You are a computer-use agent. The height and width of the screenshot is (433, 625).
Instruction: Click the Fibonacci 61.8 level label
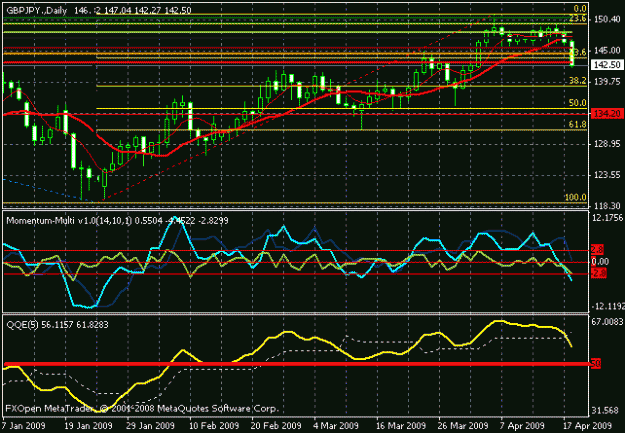tap(578, 124)
